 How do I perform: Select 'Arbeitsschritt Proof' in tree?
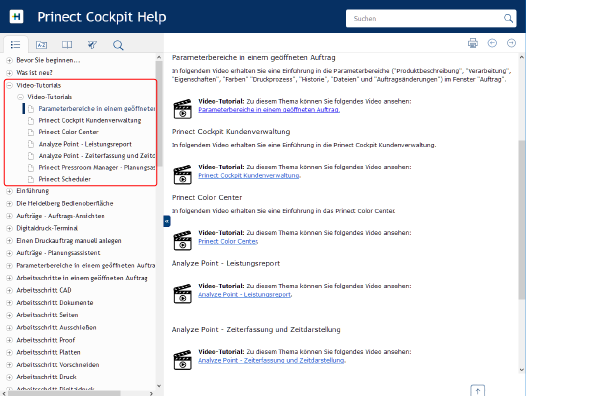46,340
